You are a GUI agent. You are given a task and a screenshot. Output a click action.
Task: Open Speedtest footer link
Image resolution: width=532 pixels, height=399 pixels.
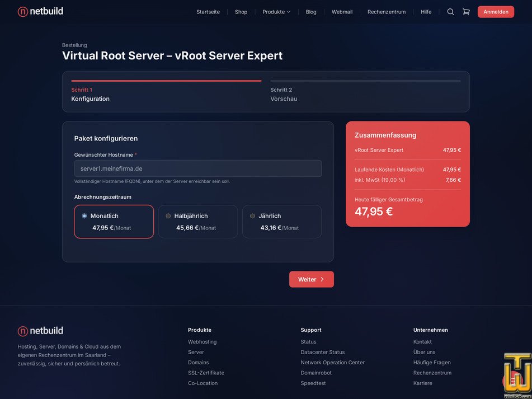pos(313,383)
